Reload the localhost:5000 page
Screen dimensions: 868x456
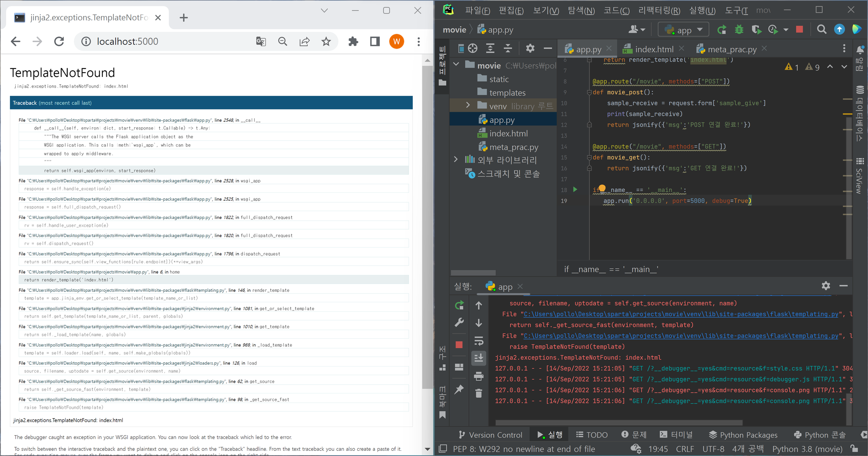point(59,42)
